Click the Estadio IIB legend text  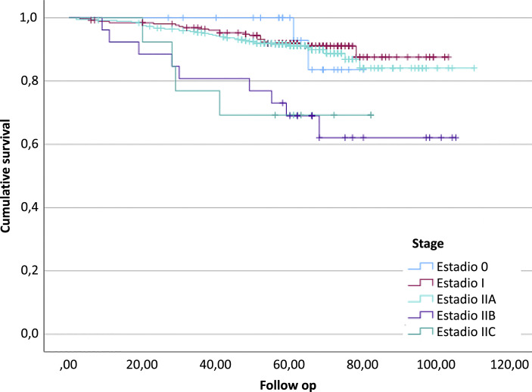tap(465, 315)
